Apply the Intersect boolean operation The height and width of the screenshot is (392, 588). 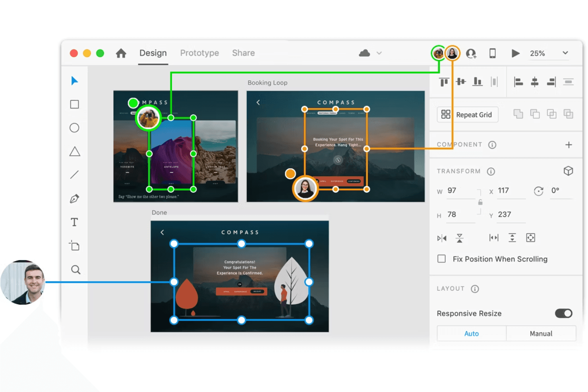[551, 114]
